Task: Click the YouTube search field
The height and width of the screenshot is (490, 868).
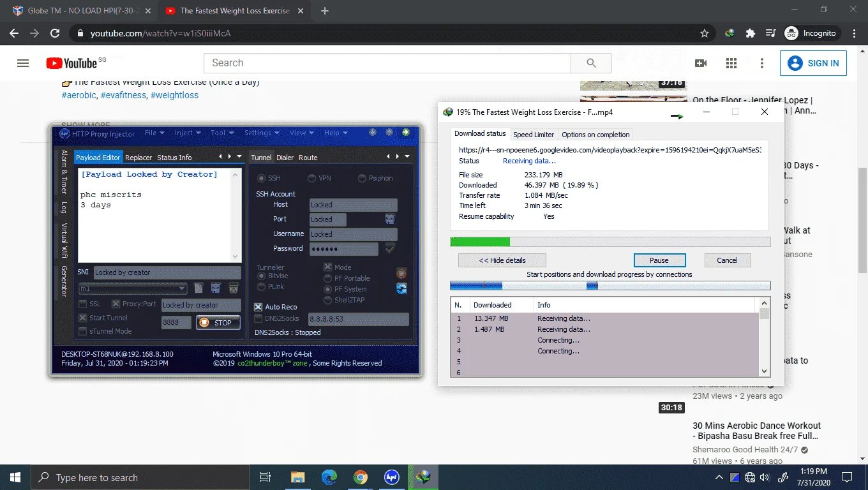Action: coord(387,63)
